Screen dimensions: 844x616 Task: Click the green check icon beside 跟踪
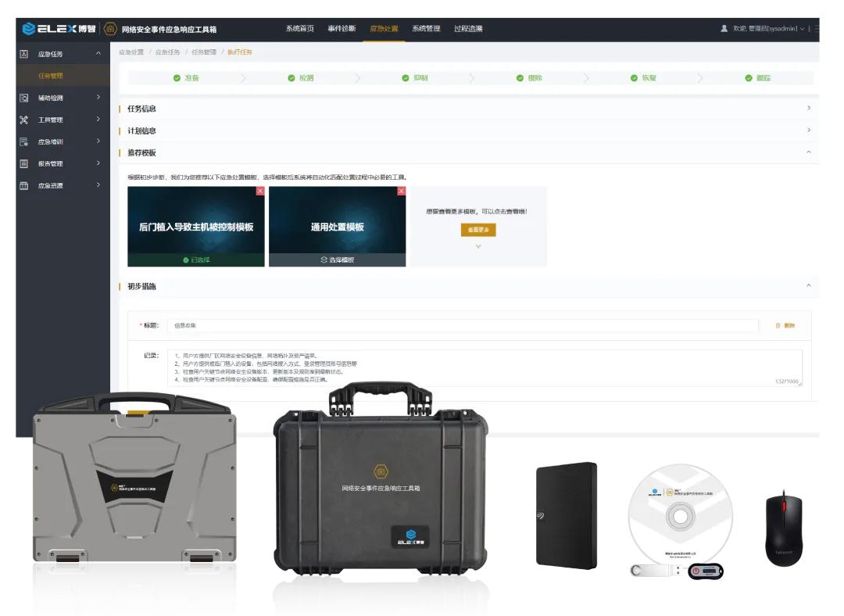coord(748,78)
